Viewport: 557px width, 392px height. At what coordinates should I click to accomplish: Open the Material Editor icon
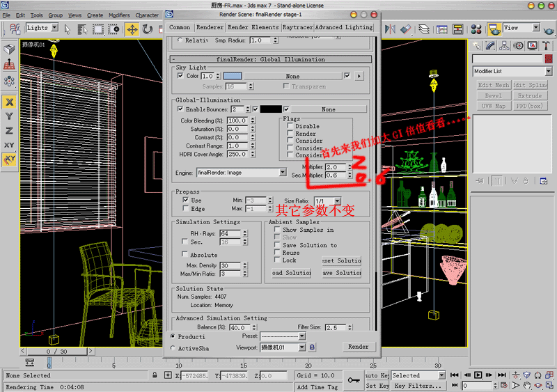click(476, 29)
